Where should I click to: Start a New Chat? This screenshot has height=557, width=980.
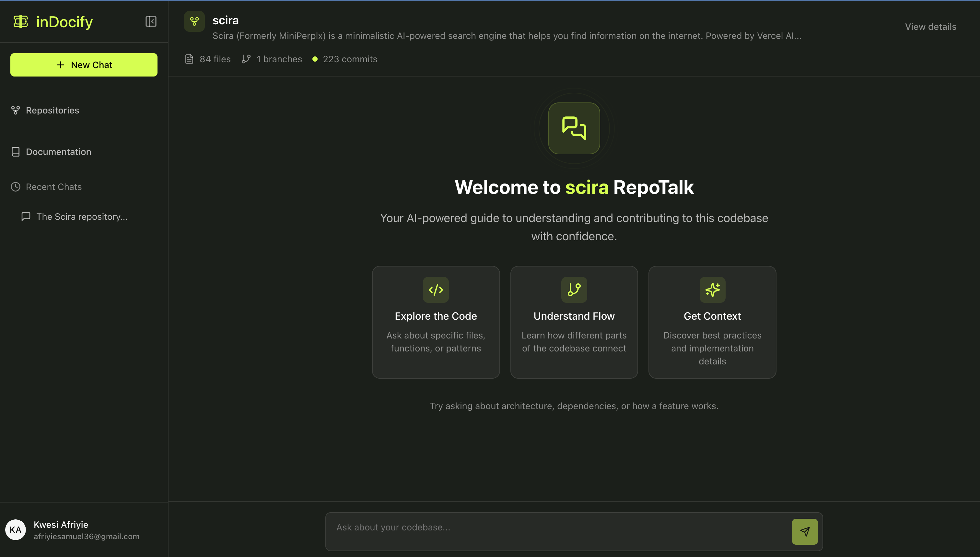tap(84, 65)
